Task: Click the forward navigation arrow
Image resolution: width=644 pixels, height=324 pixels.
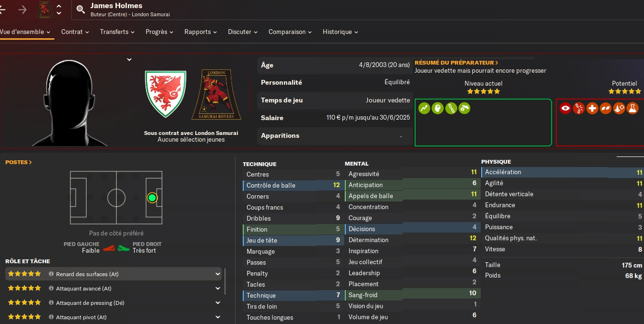Action: click(23, 10)
